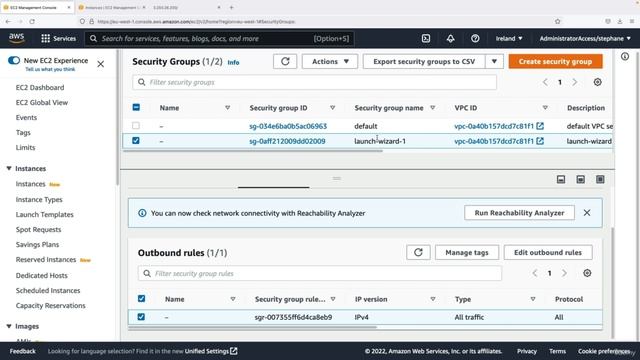Open the Services grid menu
Viewport: 640px width, 360px height.
[x=58, y=38]
